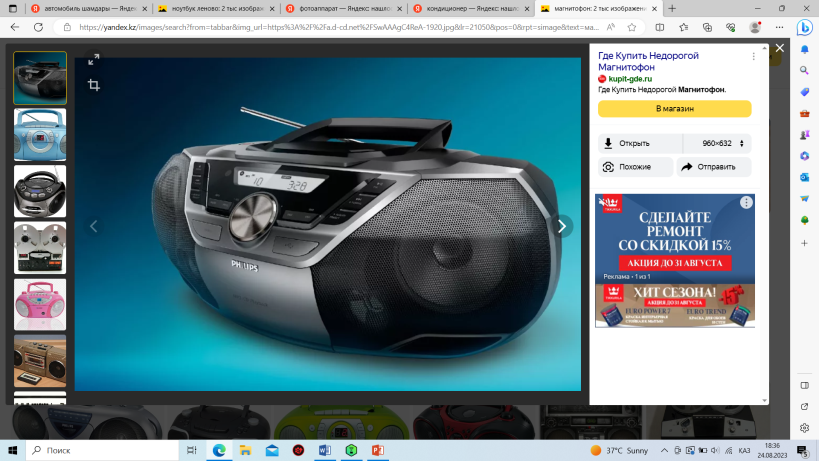This screenshot has height=461, width=819.
Task: Toggle read aloud in address bar
Action: [611, 27]
